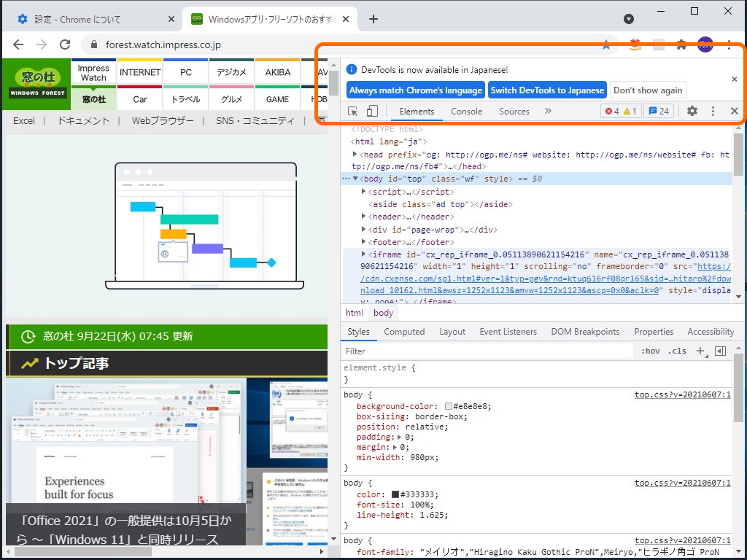Image resolution: width=747 pixels, height=560 pixels.
Task: Open the AKIBA nav link
Action: 278,72
